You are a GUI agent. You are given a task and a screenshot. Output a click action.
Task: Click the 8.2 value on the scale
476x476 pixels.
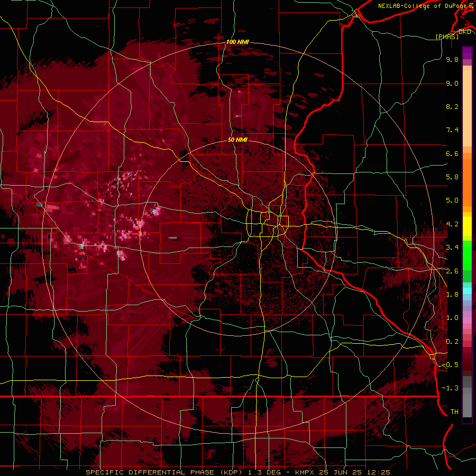click(x=452, y=106)
